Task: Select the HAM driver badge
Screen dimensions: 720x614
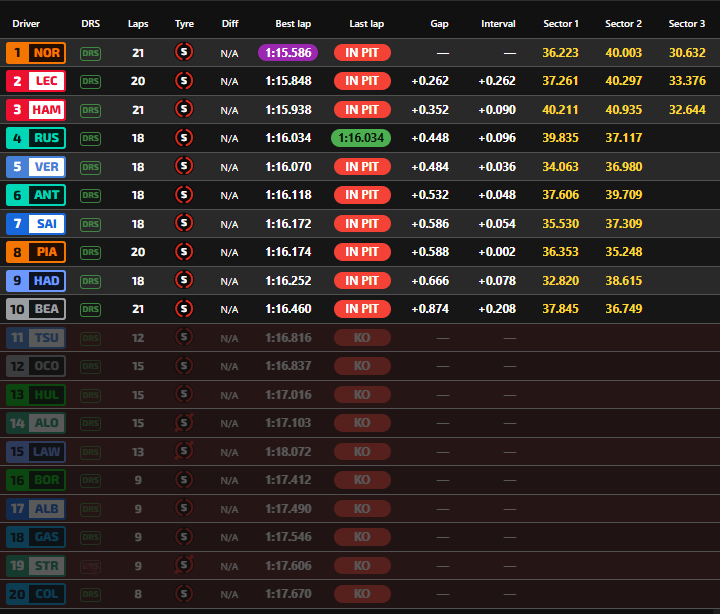Action: click(x=36, y=110)
